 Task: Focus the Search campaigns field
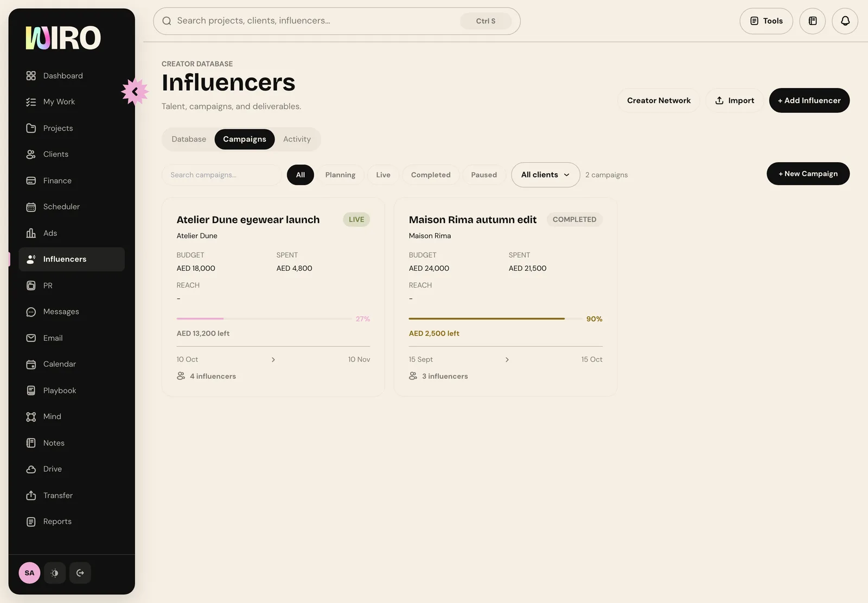[x=221, y=175]
